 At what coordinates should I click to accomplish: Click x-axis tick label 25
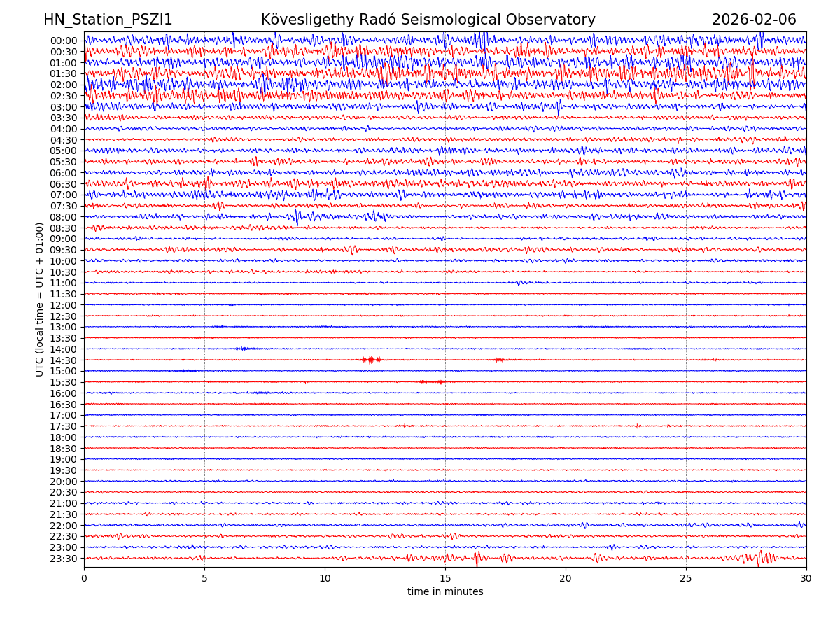click(686, 579)
